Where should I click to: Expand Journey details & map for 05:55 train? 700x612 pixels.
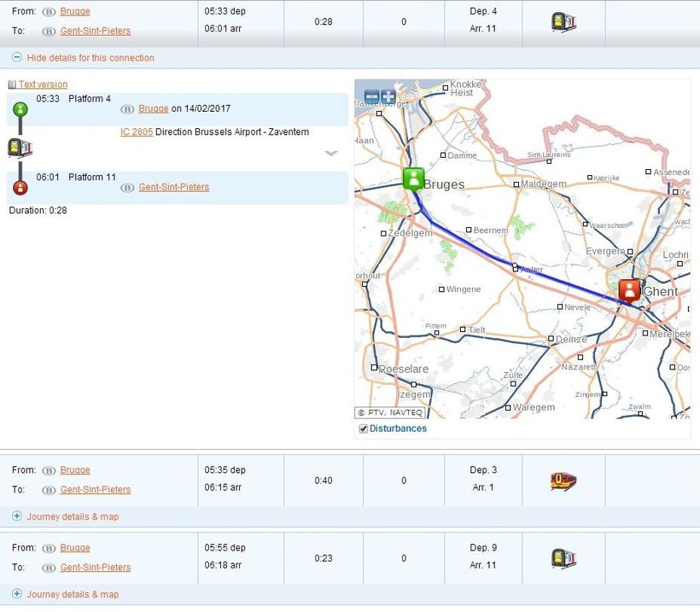coord(73,594)
